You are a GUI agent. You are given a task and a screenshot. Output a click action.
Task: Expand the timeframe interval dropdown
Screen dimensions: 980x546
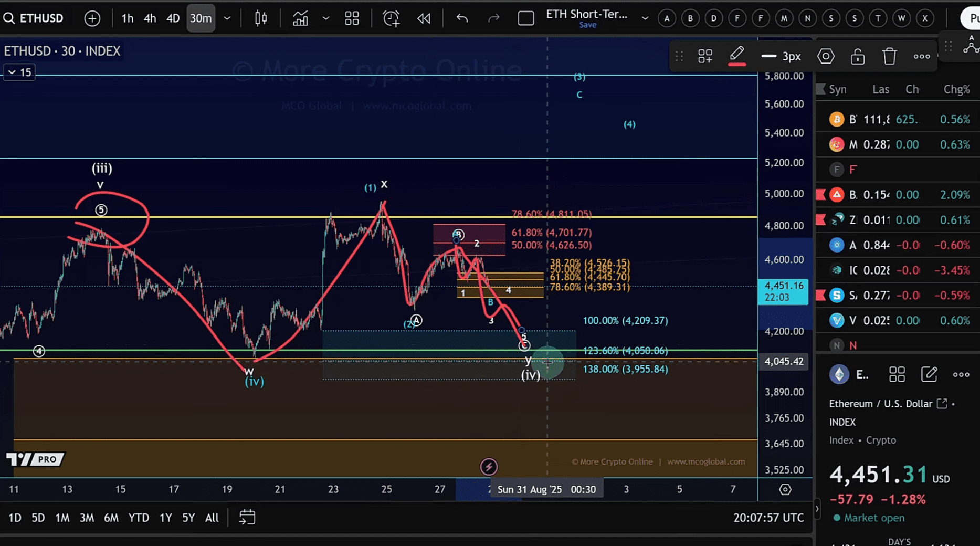[227, 18]
